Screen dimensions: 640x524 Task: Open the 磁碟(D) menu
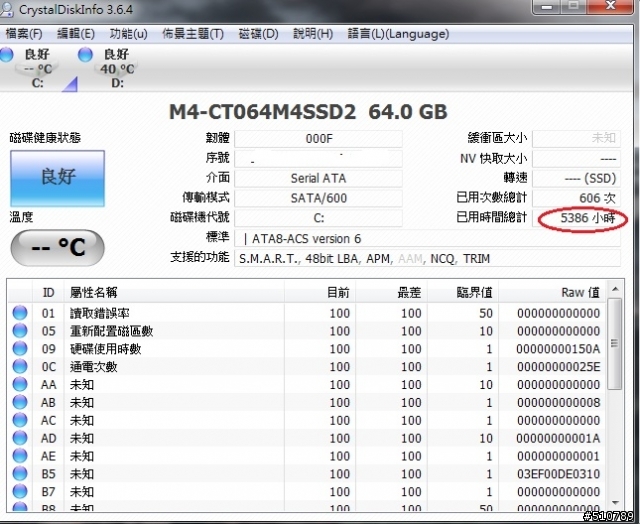coord(258,34)
